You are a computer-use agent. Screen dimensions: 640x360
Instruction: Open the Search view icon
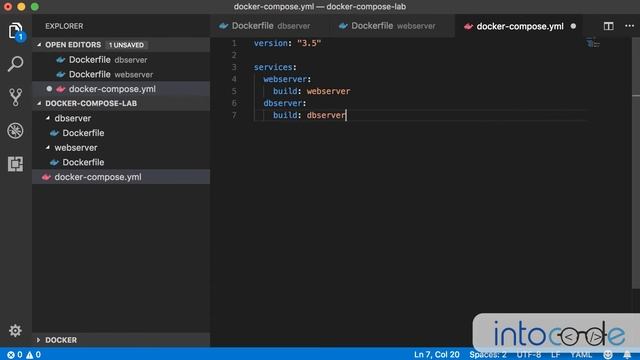pos(16,64)
